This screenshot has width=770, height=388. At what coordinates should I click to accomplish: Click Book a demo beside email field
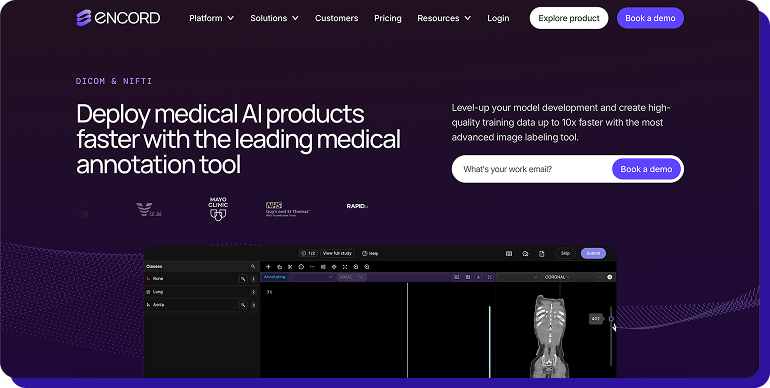coord(646,169)
